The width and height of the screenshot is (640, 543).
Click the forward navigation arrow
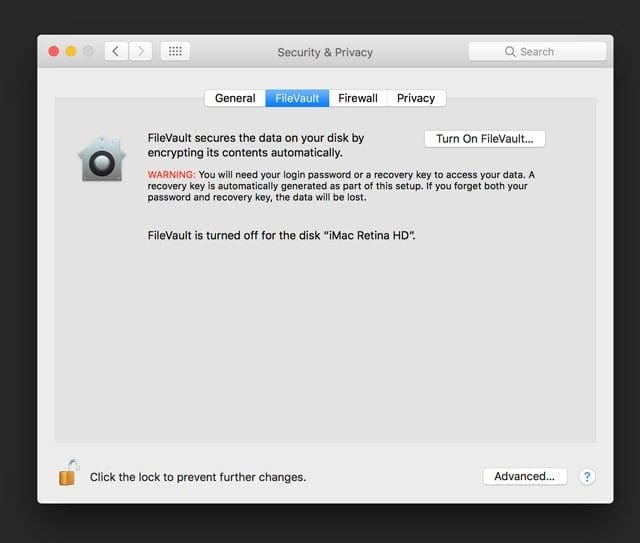click(140, 51)
